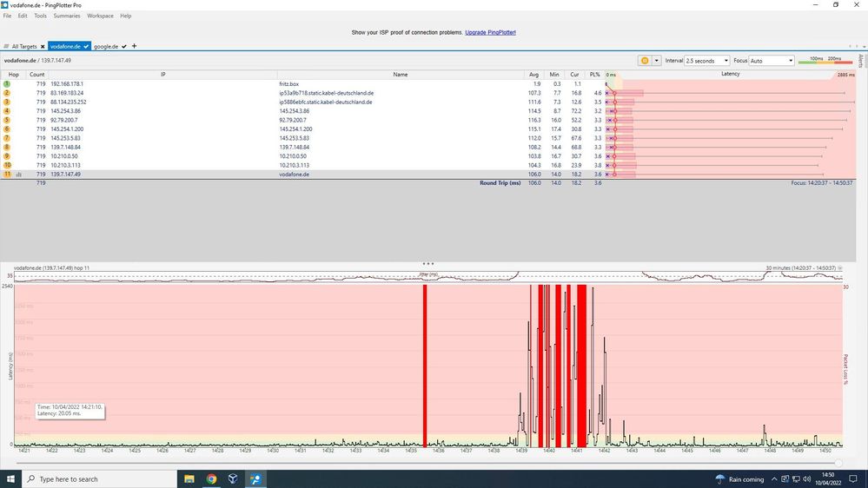Open the Interval dropdown showing 2.5 seconds
The image size is (868, 488).
pos(707,60)
